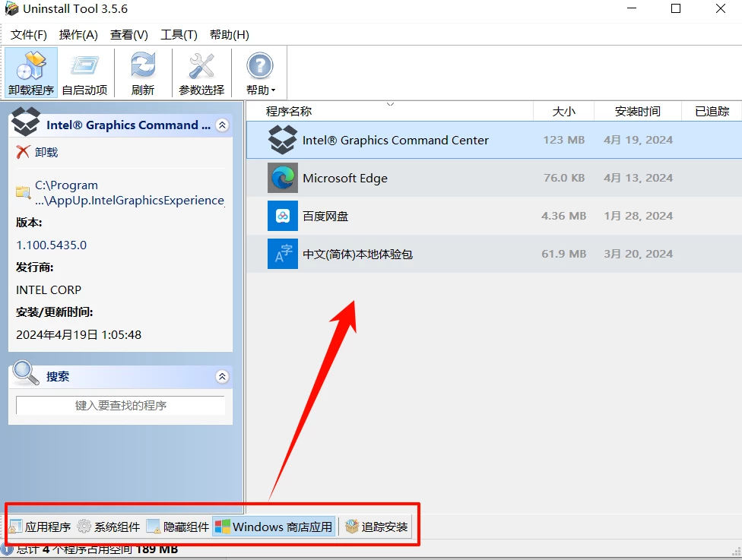Click the 2024年4月19日 1:05:48 install time
Screen dimensions: 742x560
[x=78, y=335]
